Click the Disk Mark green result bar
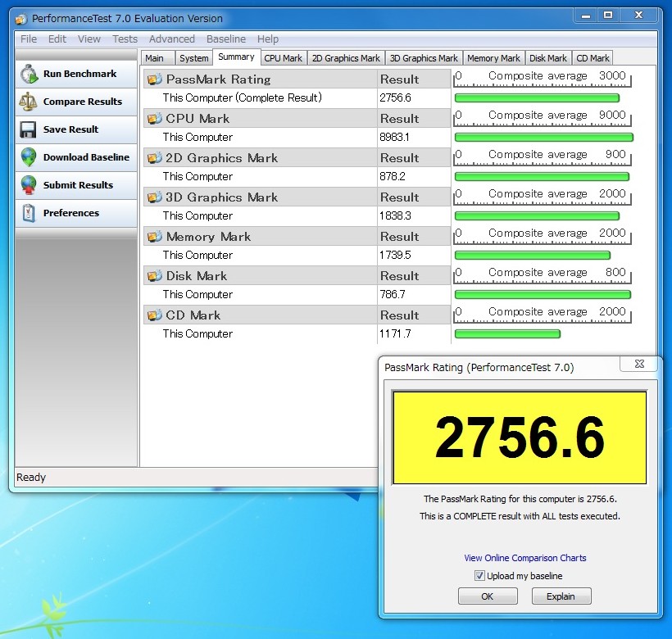 (x=543, y=295)
